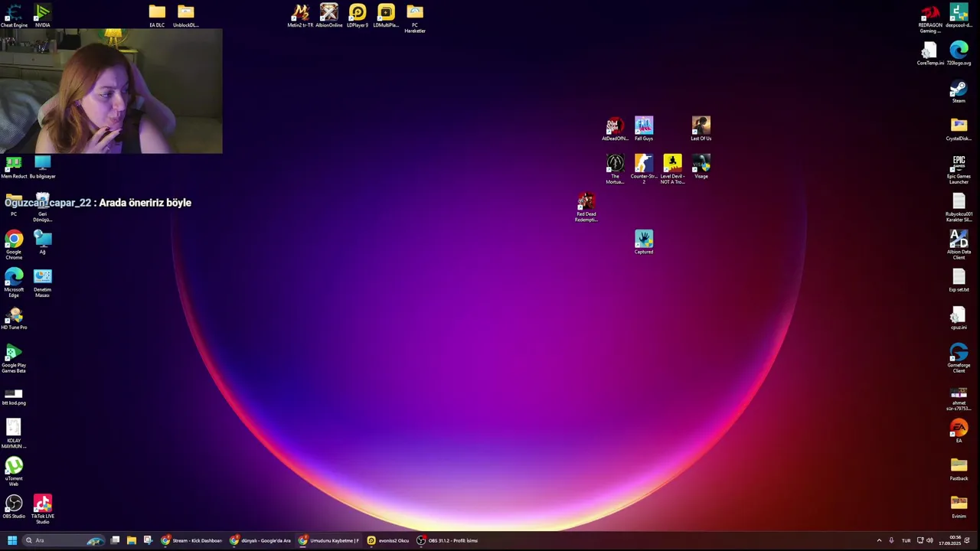Launch The Mortuary game icon
The width and height of the screenshot is (980, 551).
[615, 169]
